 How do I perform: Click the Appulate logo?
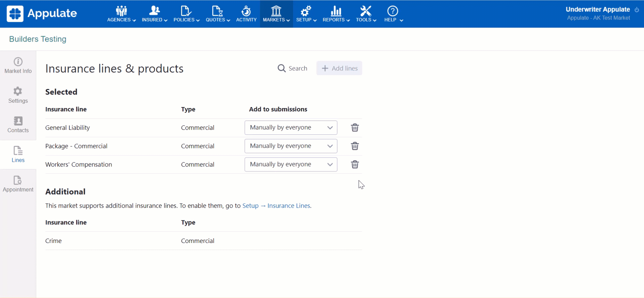pos(42,13)
